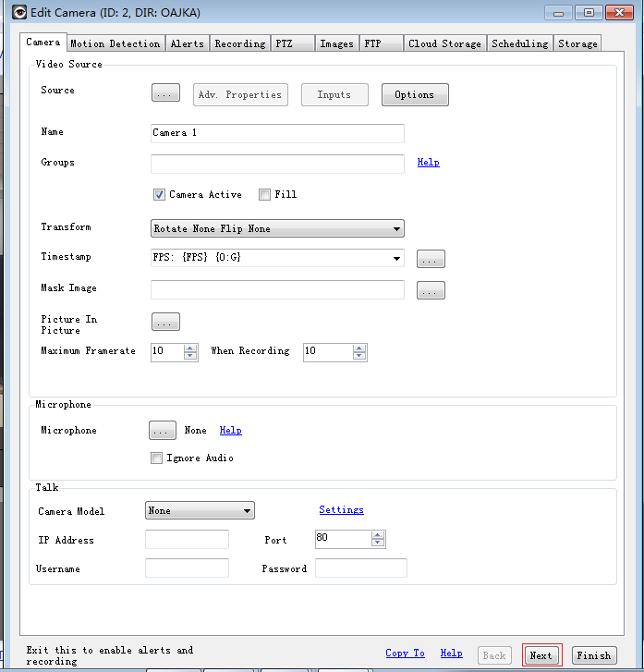The height and width of the screenshot is (672, 644).
Task: Browse for Mask Image file
Action: coord(431,290)
